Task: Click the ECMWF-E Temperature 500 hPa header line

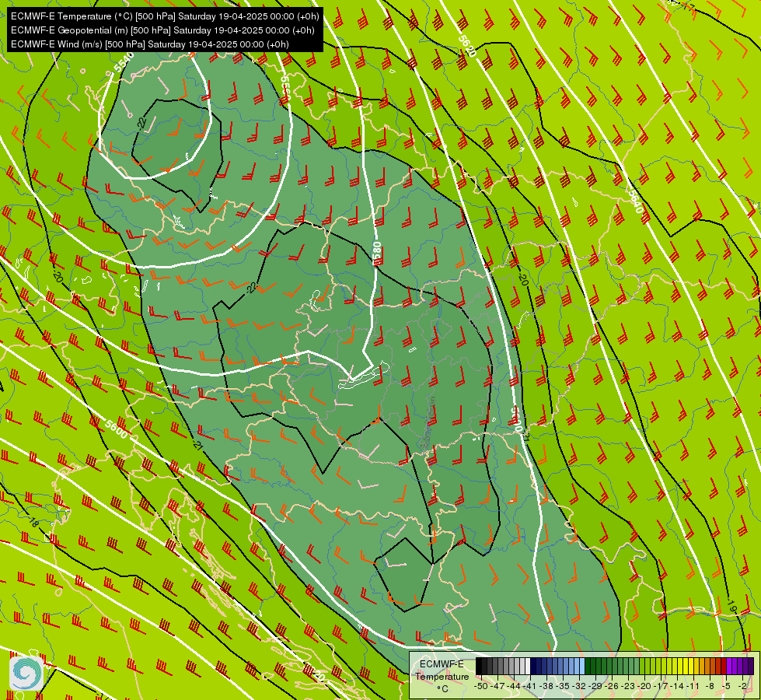Action: point(165,16)
